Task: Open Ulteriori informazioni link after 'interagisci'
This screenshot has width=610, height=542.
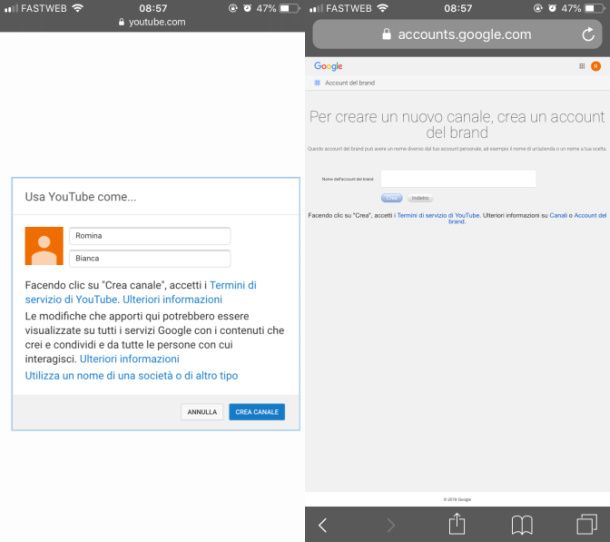Action: pyautogui.click(x=130, y=359)
